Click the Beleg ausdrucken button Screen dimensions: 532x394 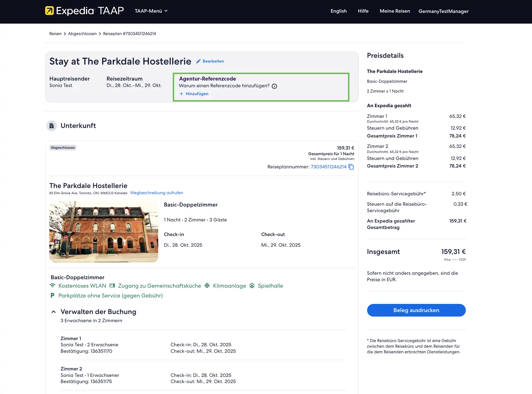click(416, 310)
